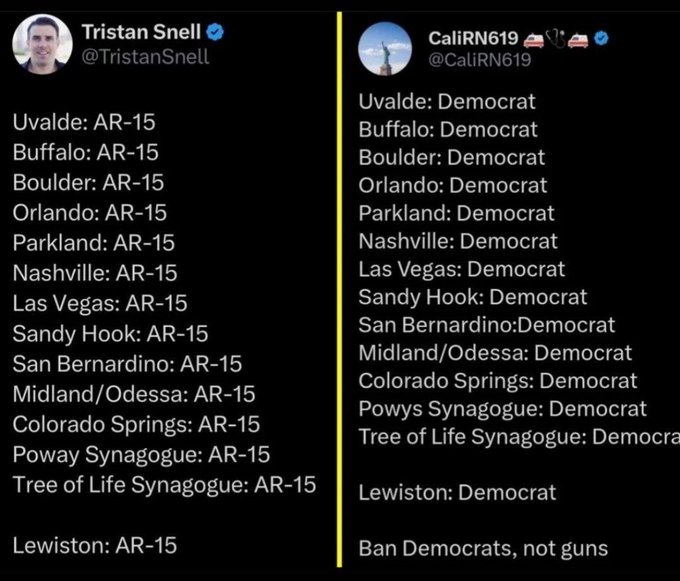Click the second ambulance emoji

coord(578,39)
